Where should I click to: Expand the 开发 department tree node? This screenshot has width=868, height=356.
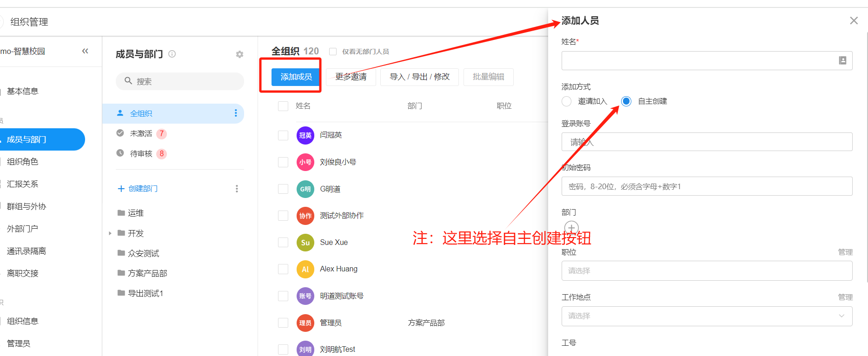point(110,233)
